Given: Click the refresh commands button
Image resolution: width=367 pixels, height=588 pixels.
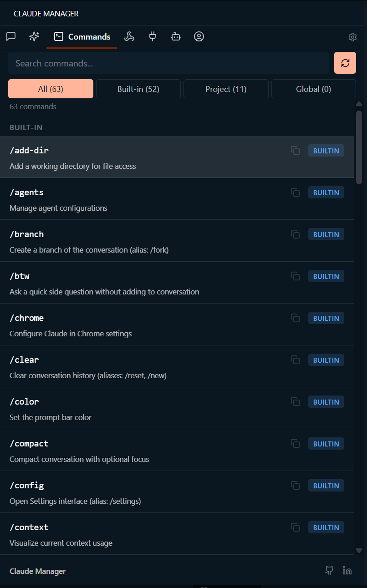Looking at the screenshot, I should (345, 63).
